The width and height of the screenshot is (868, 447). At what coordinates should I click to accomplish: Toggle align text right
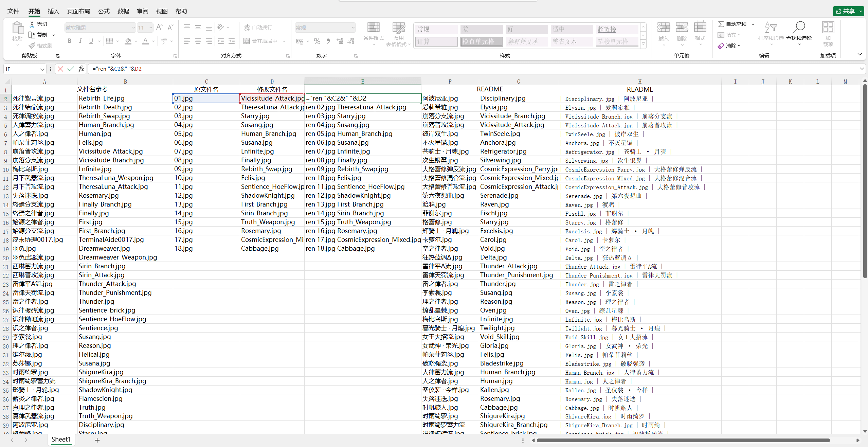(209, 41)
